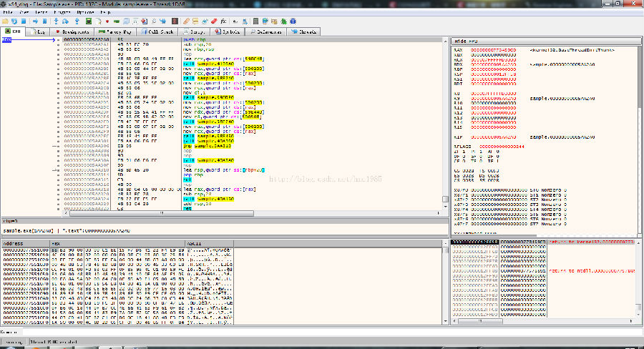The height and width of the screenshot is (349, 644).
Task: Click the 'return to ntdll' stack comment
Action: (x=592, y=271)
